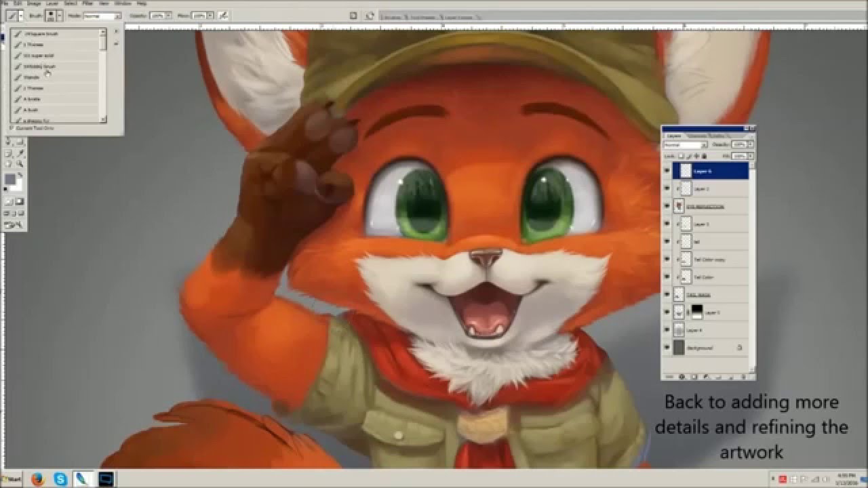Screen dimensions: 868x488
Task: Select the Zoom tool in toolbox
Action: pyautogui.click(x=20, y=163)
